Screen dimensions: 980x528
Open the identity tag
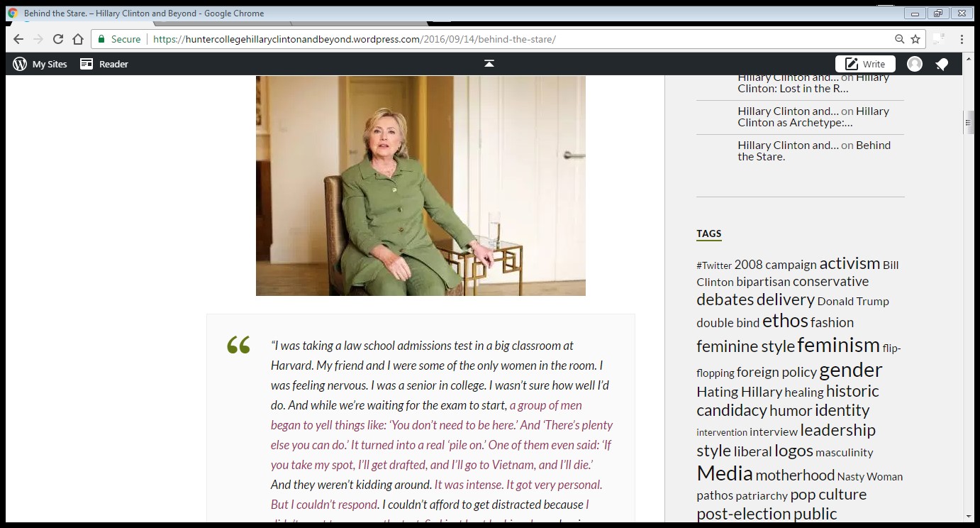point(842,410)
